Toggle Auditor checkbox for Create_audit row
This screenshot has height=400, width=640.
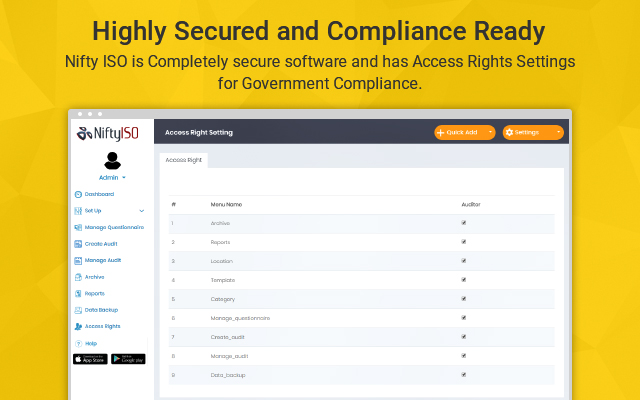click(x=464, y=337)
